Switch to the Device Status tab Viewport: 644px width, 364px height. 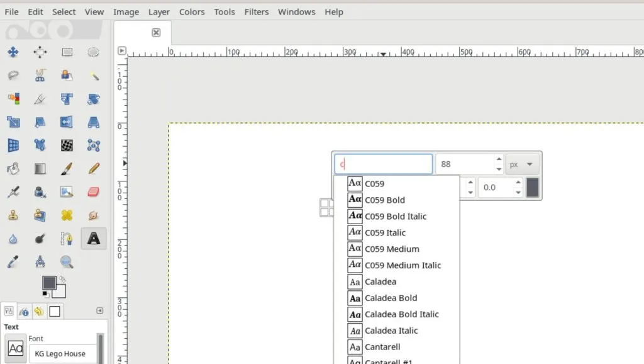click(x=24, y=311)
